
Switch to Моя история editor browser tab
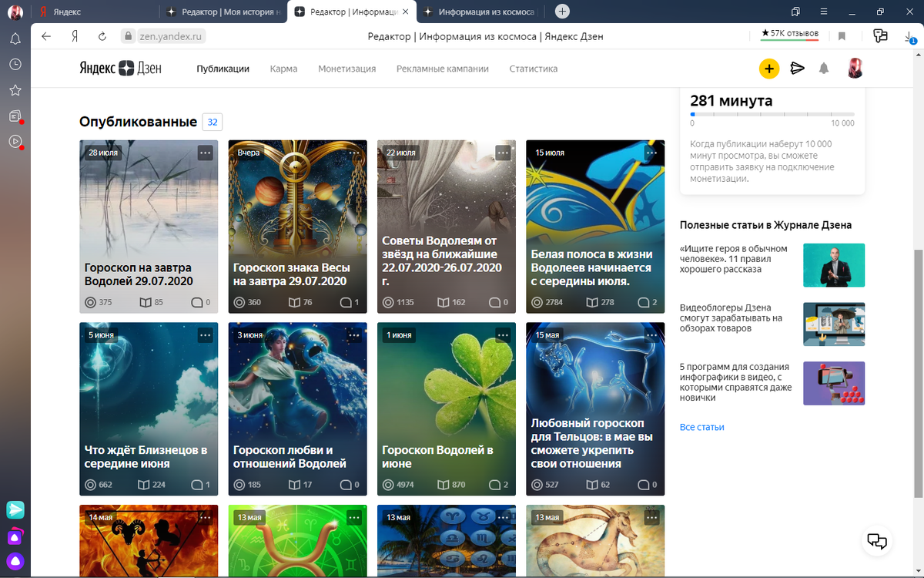[222, 12]
